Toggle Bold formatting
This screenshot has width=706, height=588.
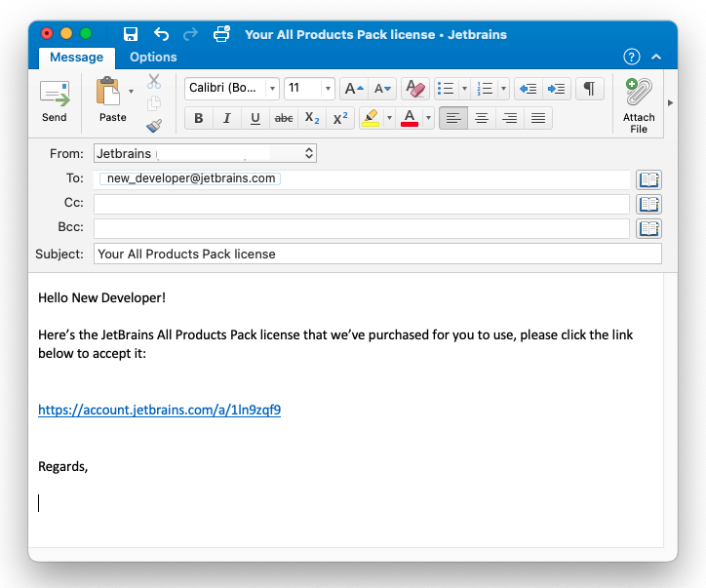pos(199,118)
